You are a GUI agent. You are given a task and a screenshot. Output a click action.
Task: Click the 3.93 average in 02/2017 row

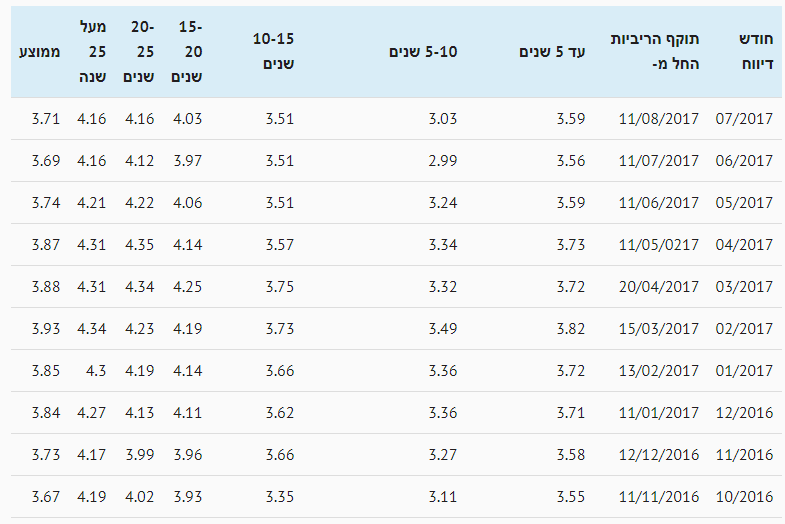(46, 329)
